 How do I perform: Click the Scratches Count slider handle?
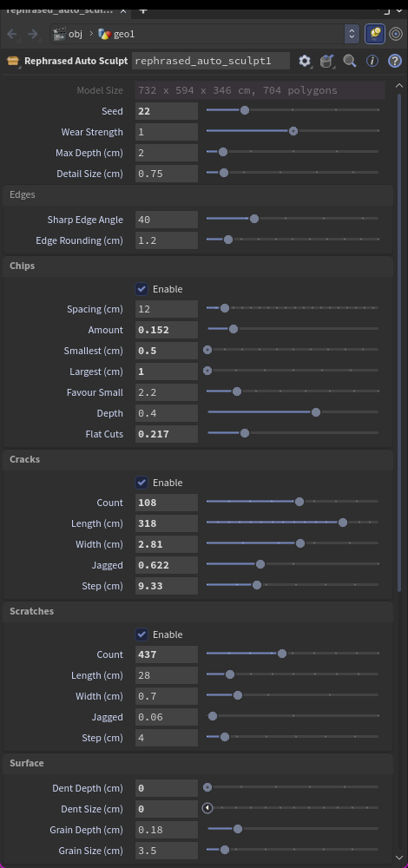(282, 654)
